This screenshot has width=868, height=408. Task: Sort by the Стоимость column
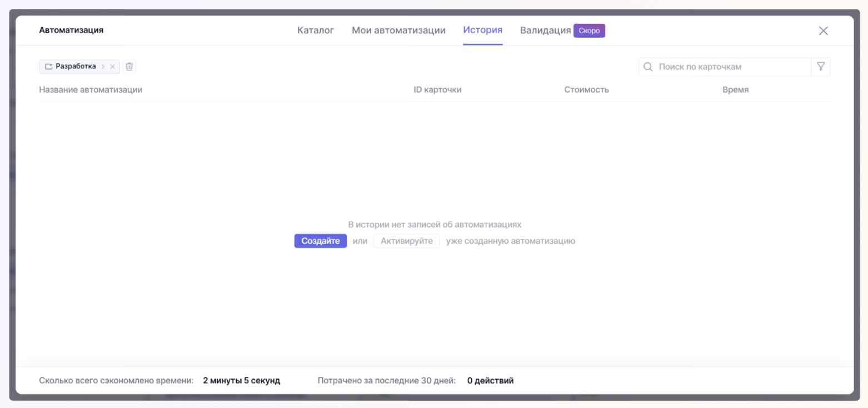tap(586, 89)
